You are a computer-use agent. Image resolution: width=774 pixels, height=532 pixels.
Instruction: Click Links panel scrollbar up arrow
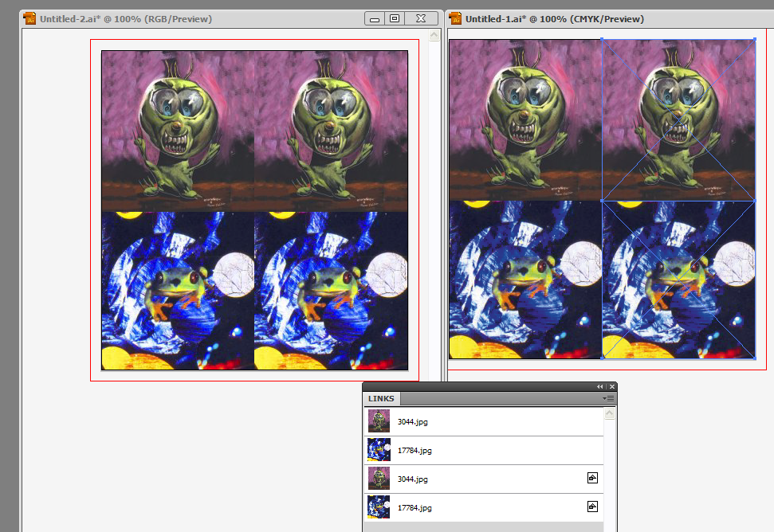[x=610, y=413]
